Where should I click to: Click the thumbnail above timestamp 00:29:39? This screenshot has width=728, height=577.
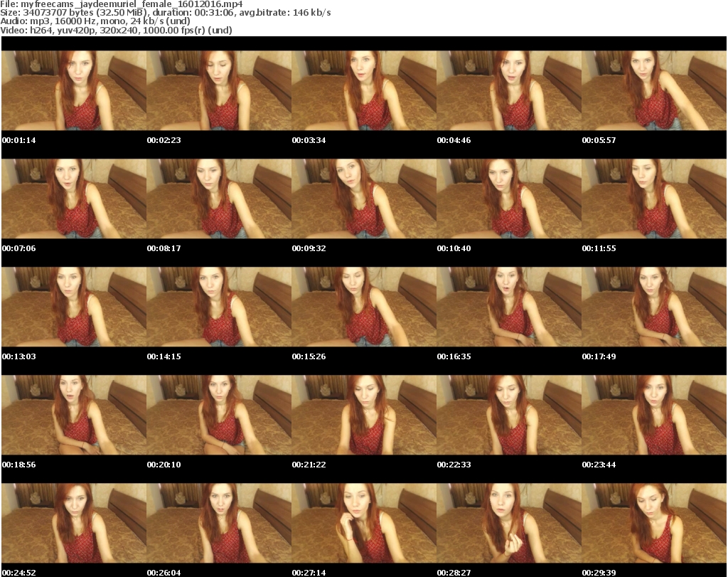(654, 523)
